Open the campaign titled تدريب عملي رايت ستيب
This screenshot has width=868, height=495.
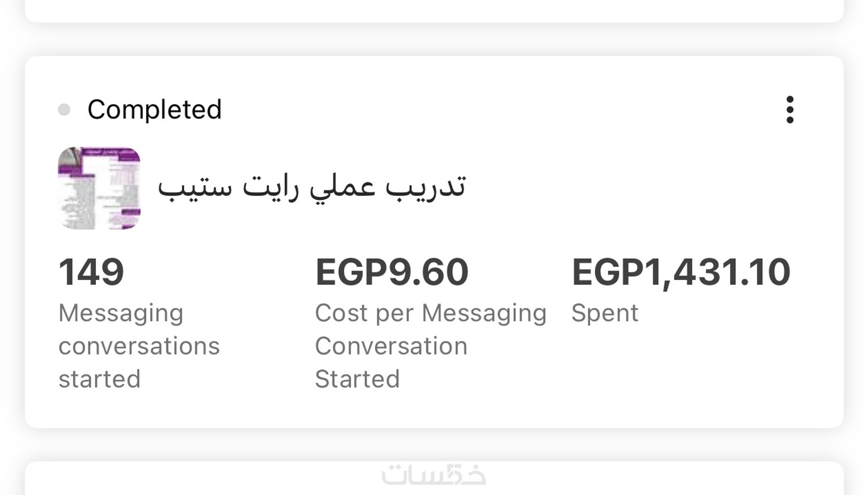click(x=311, y=187)
